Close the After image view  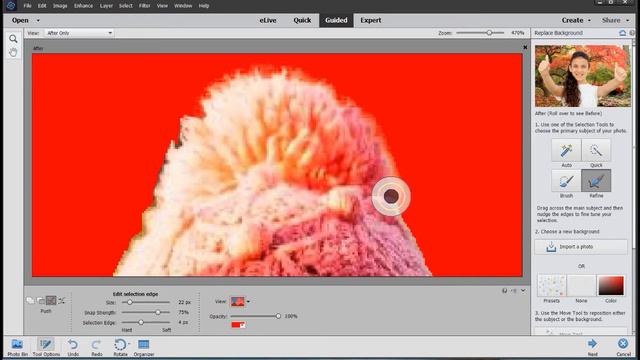click(x=525, y=47)
